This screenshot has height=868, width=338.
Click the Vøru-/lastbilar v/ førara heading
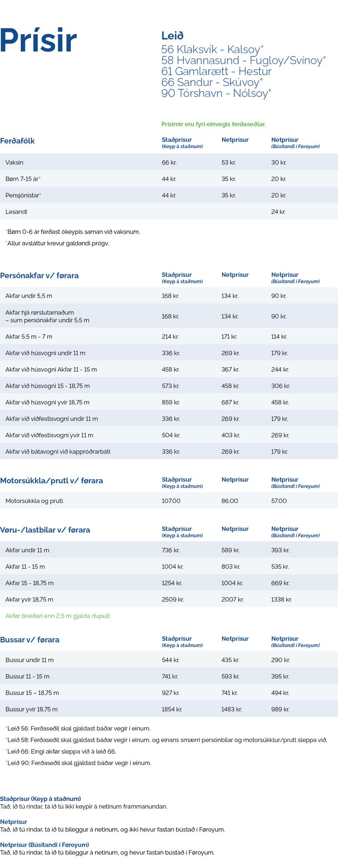45,530
